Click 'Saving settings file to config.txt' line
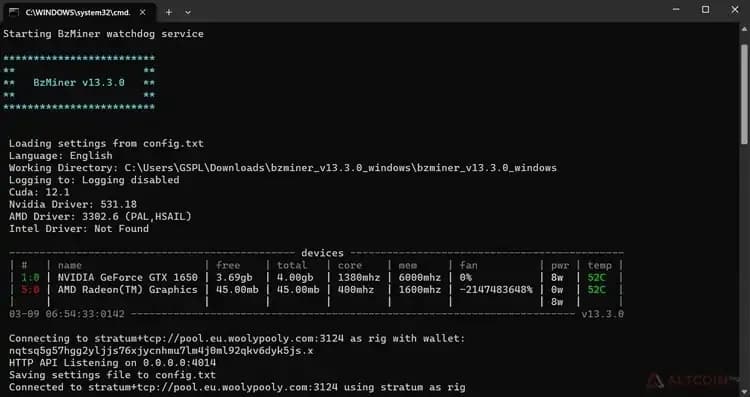Viewport: 750px width, 397px height. coord(112,375)
